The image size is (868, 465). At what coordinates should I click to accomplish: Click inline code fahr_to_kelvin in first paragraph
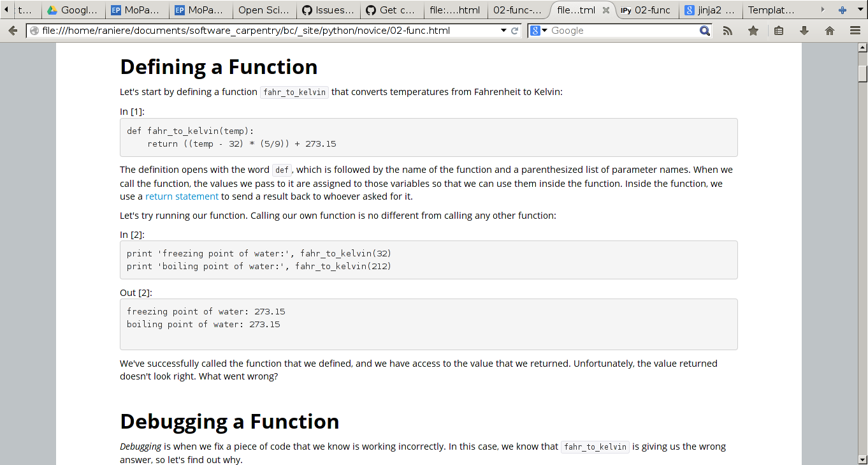tap(294, 92)
